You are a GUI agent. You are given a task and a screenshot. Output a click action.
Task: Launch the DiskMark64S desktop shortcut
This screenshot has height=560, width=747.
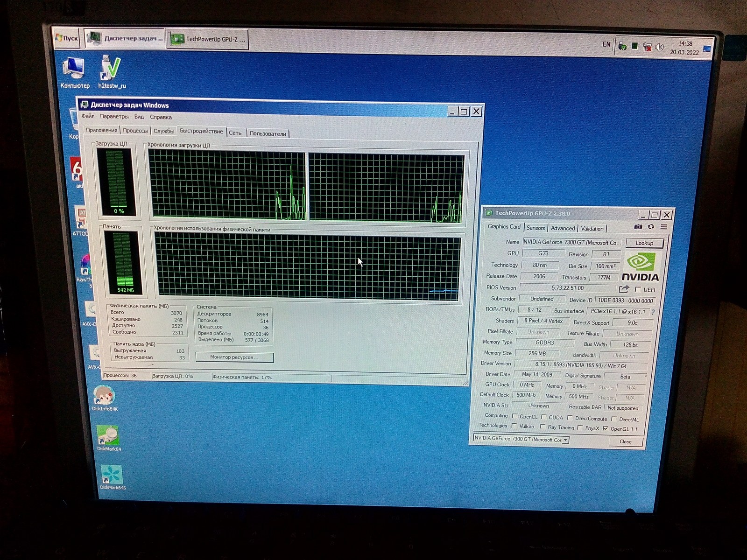tap(112, 477)
